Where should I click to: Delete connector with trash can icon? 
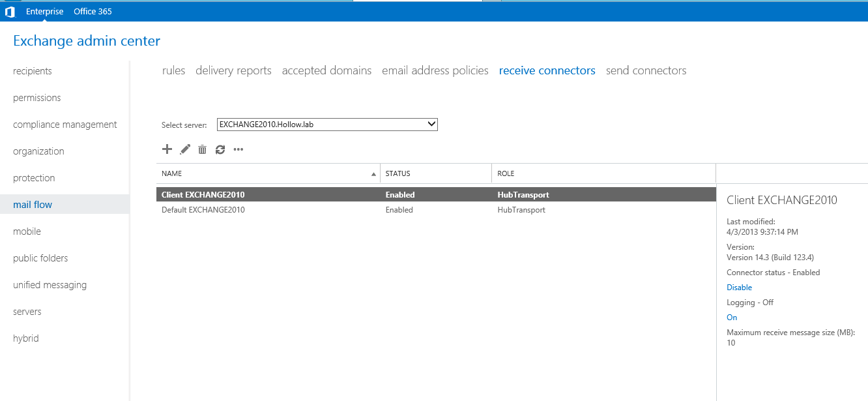point(203,149)
